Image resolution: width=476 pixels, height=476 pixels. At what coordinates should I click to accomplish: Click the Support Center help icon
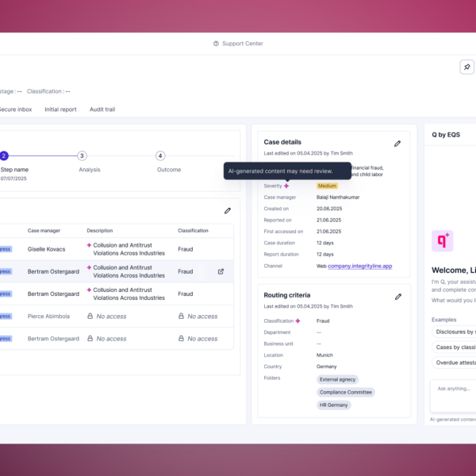tap(216, 44)
